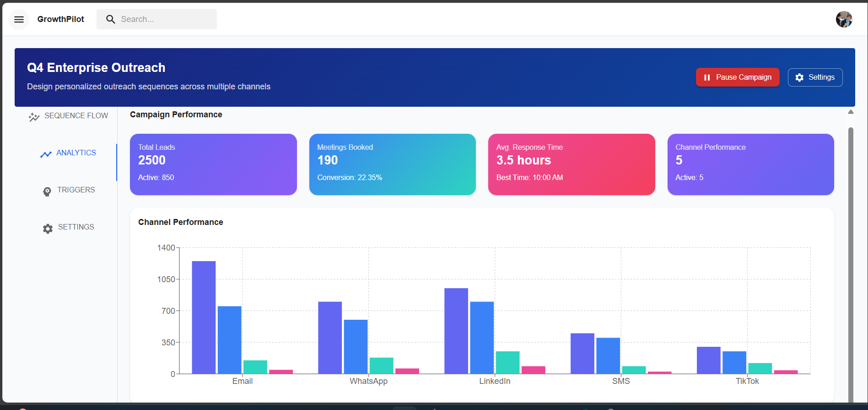
Task: Open the user profile avatar
Action: click(844, 19)
